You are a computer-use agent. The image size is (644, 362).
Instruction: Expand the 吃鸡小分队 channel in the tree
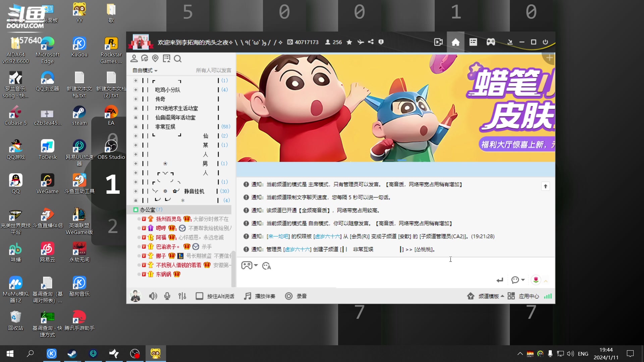[x=136, y=89]
